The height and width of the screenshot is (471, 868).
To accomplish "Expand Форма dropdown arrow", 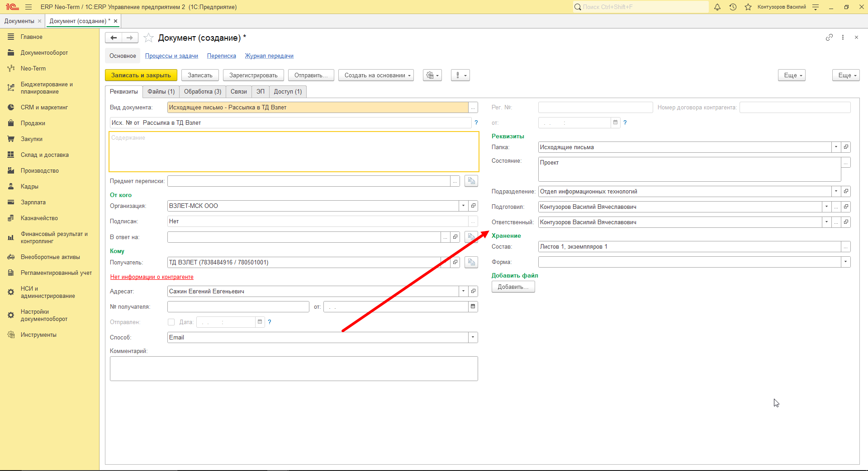I will click(845, 262).
